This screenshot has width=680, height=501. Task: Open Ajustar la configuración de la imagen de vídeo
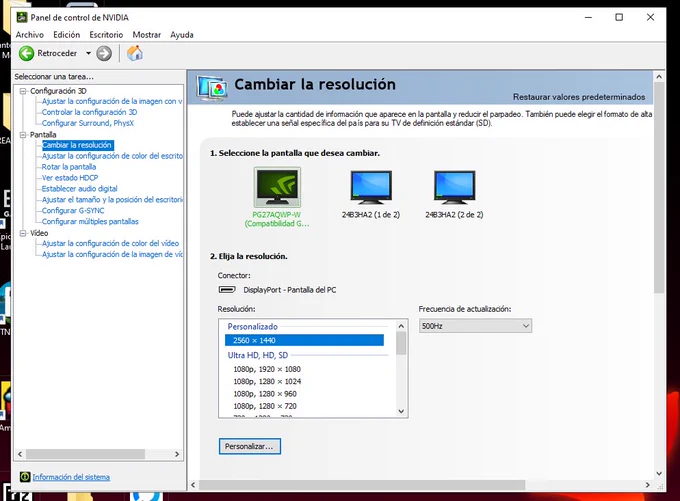112,254
